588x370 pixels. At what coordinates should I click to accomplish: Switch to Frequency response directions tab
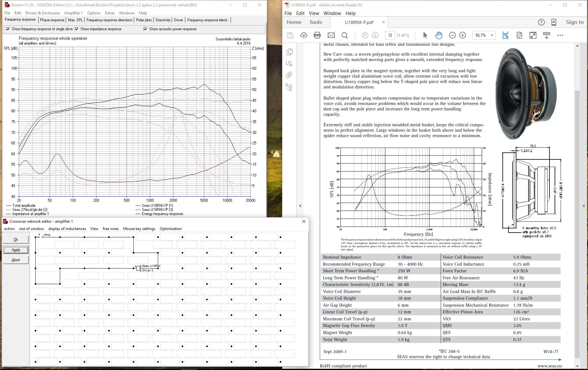tap(109, 20)
